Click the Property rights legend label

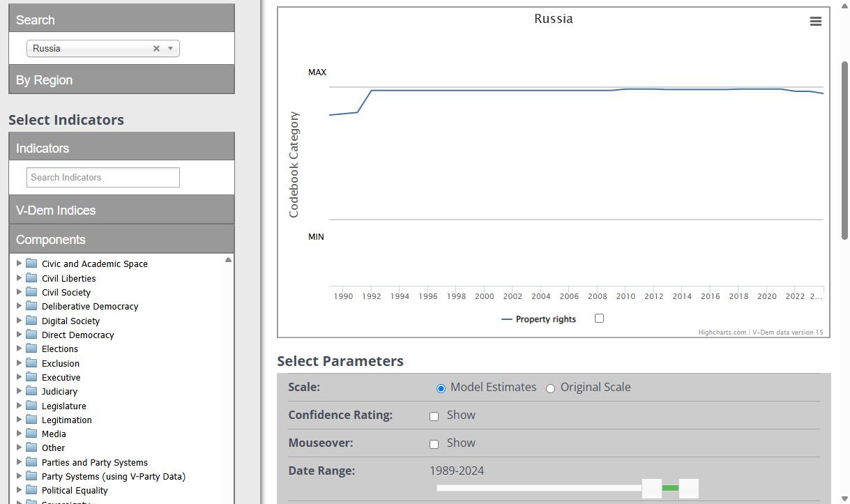(x=546, y=319)
